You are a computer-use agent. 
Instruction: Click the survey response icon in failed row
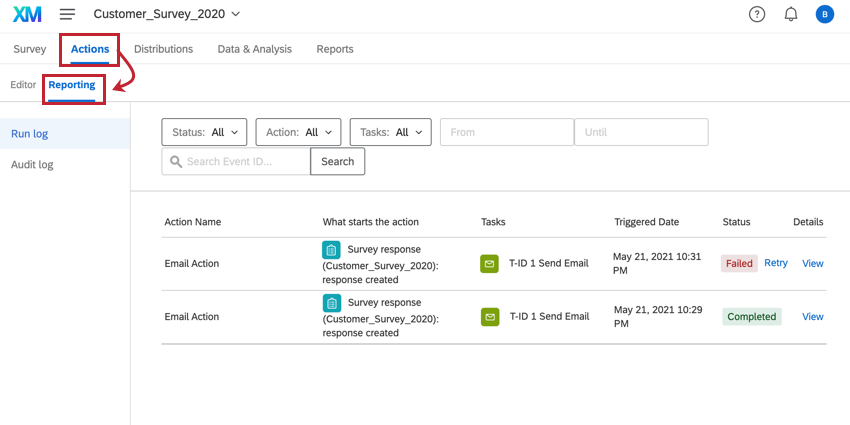[x=331, y=250]
